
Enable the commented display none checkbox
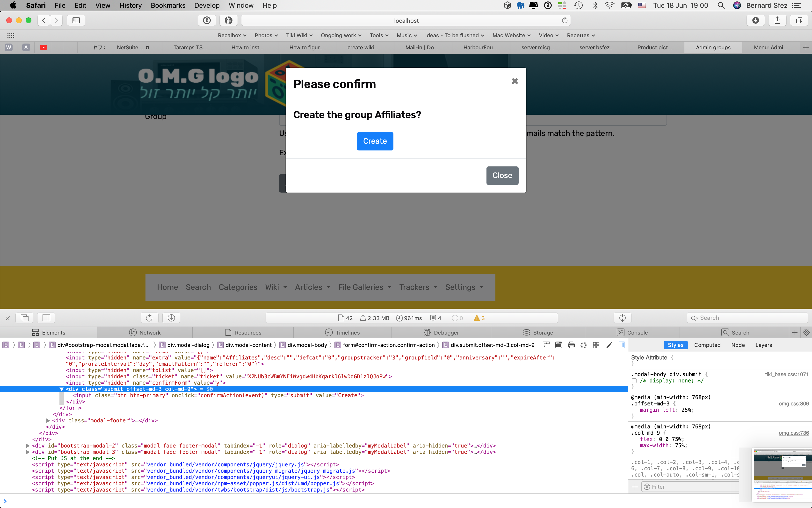(x=634, y=381)
